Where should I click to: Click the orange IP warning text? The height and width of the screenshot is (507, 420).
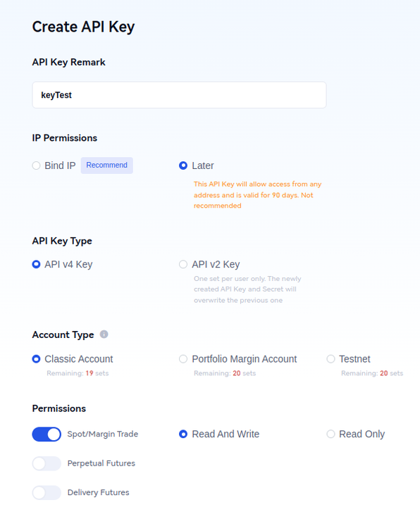pos(257,194)
